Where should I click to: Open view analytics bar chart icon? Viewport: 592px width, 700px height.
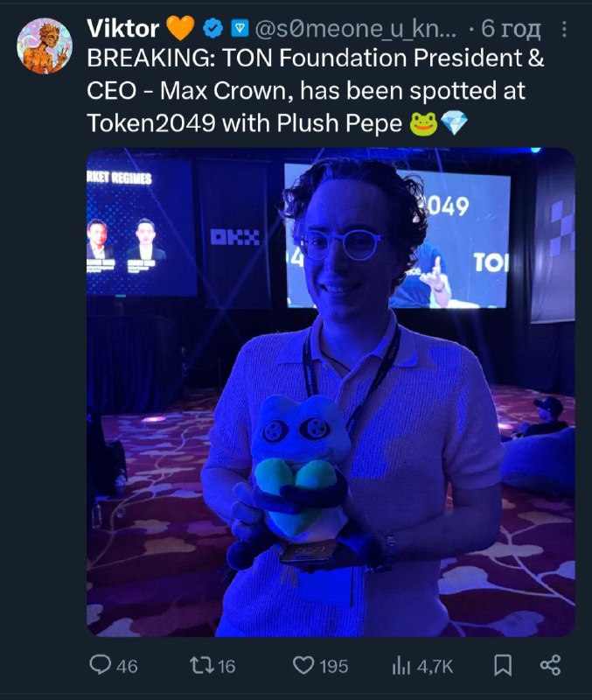coord(401,666)
